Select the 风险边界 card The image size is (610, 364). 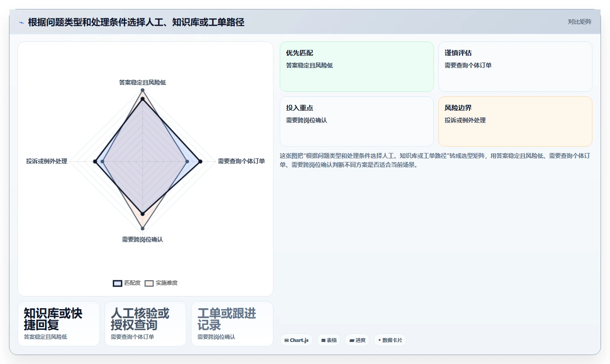515,121
